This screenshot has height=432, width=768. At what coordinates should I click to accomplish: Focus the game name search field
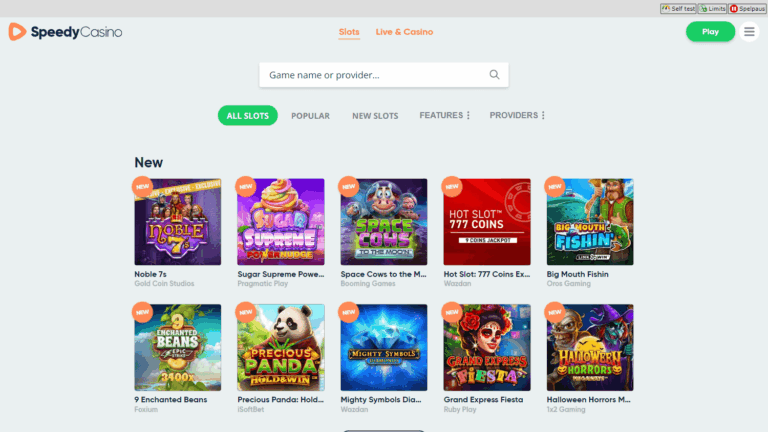click(x=384, y=75)
